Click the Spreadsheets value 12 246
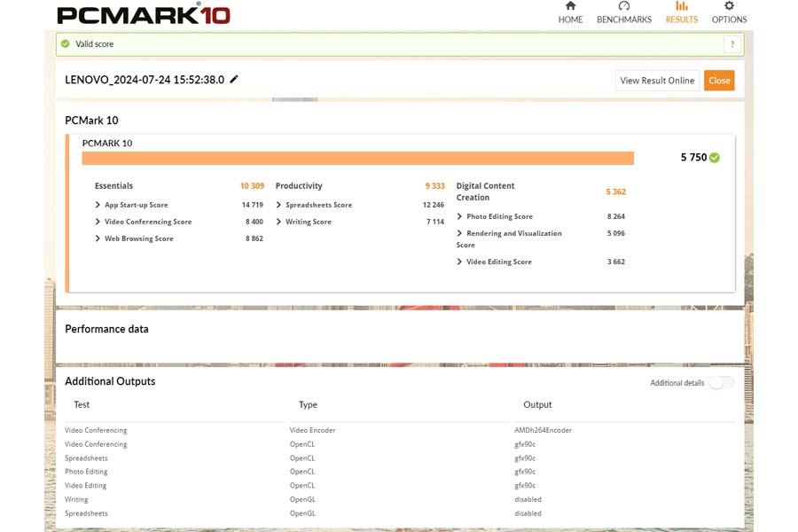 (x=433, y=205)
